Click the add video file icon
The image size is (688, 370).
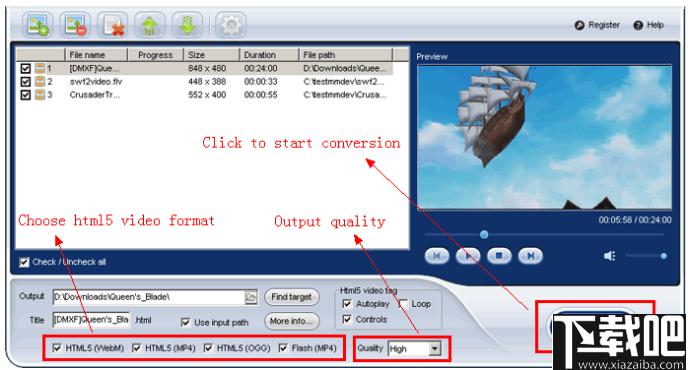pyautogui.click(x=37, y=25)
